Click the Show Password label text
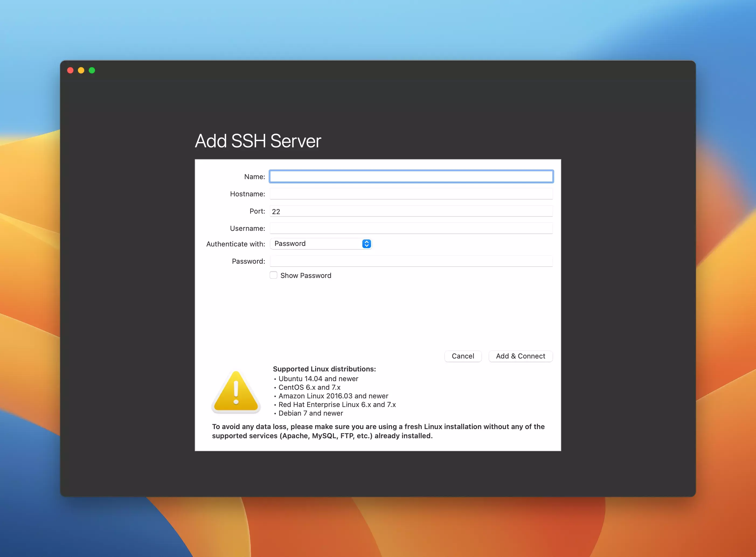This screenshot has width=756, height=557. (306, 276)
